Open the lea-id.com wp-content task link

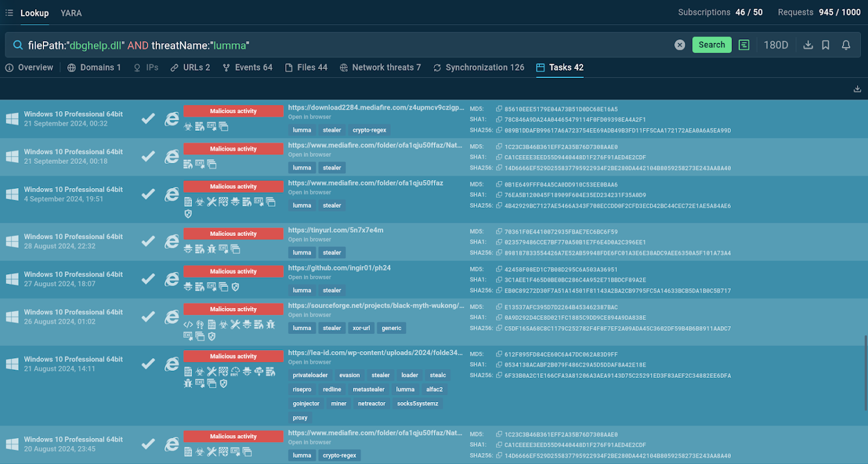376,353
